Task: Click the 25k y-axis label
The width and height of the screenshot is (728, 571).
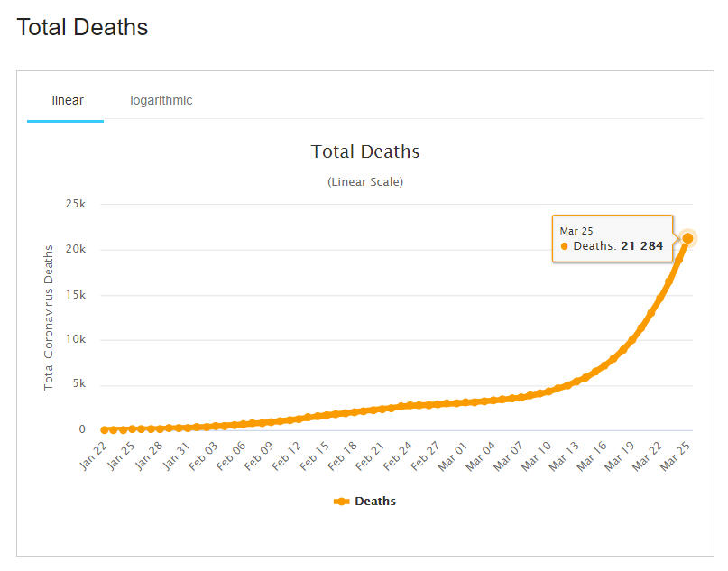Action: [x=75, y=205]
